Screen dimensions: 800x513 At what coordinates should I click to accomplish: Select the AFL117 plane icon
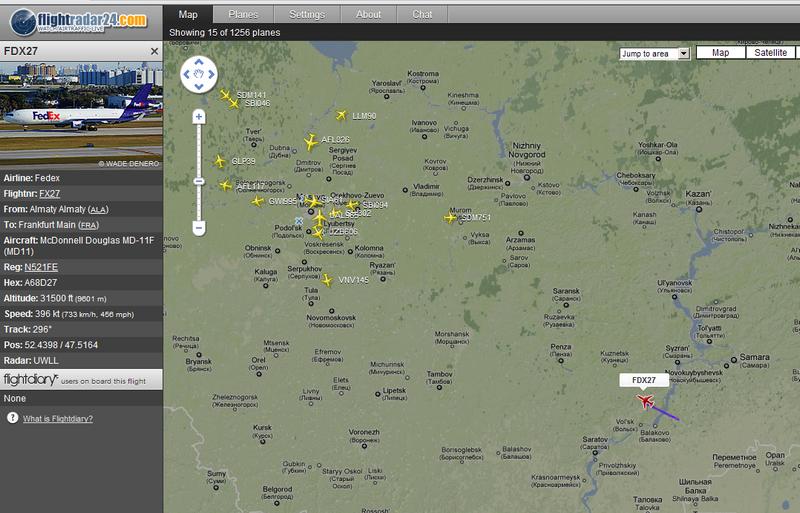tap(226, 185)
